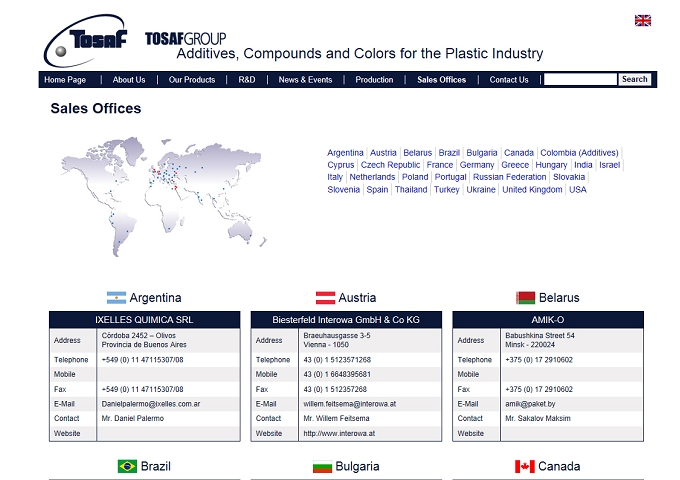Open the Spain link
Screen dimensions: 680x480
(x=377, y=189)
